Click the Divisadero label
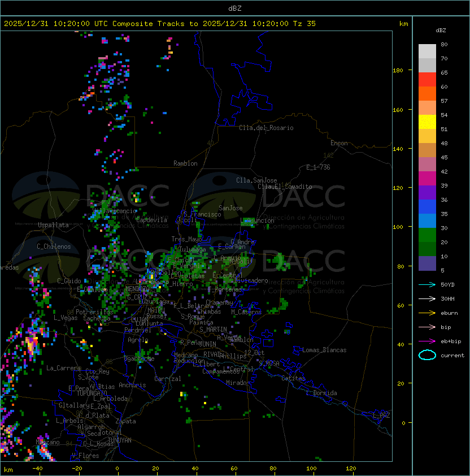Screen dimensions: 470x476 [251, 280]
